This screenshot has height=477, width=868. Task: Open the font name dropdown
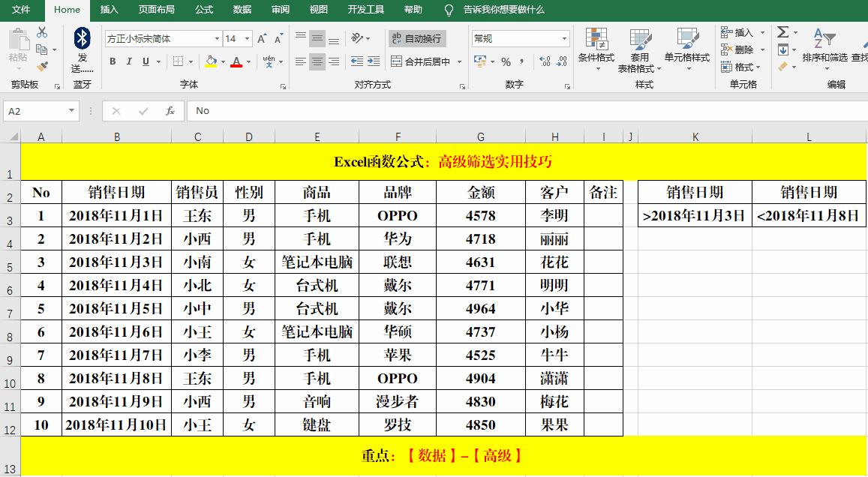point(217,39)
